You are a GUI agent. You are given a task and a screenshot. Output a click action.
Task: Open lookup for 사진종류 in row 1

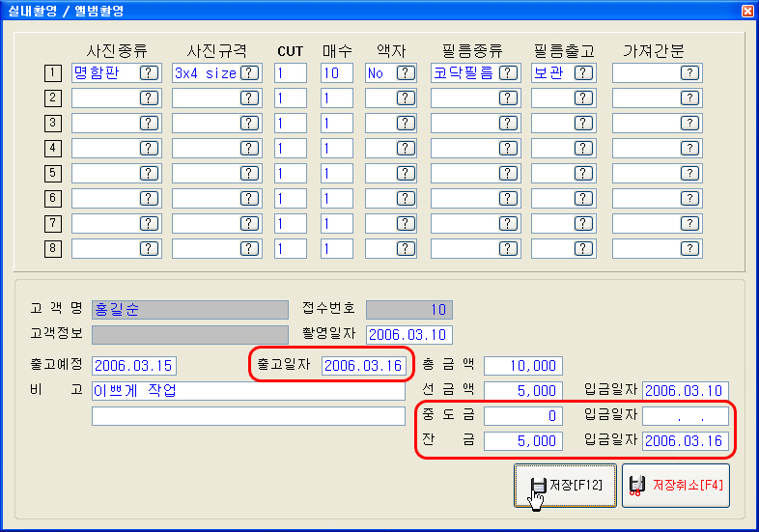tap(149, 73)
